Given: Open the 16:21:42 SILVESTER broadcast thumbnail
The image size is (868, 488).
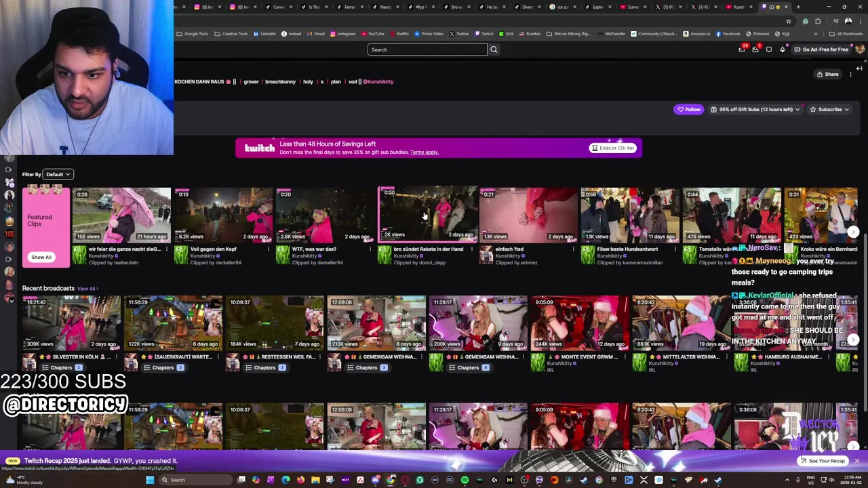Looking at the screenshot, I should click(71, 323).
